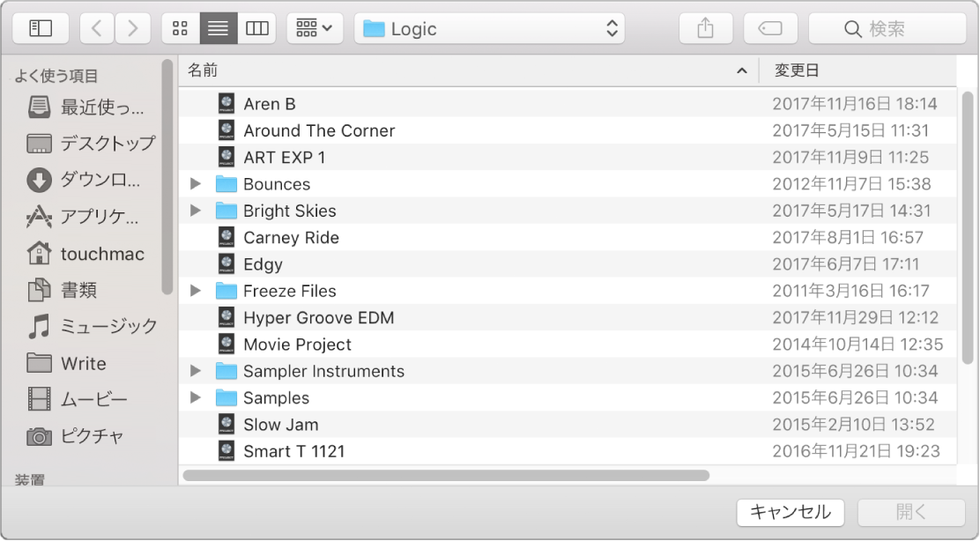
Task: Expand the Sampler Instruments folder
Action: 196,370
